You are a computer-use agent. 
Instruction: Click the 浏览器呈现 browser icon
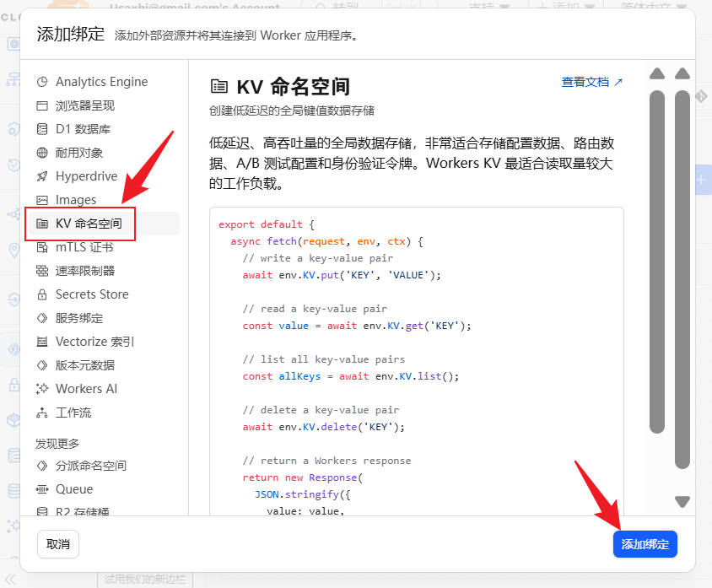(x=42, y=105)
